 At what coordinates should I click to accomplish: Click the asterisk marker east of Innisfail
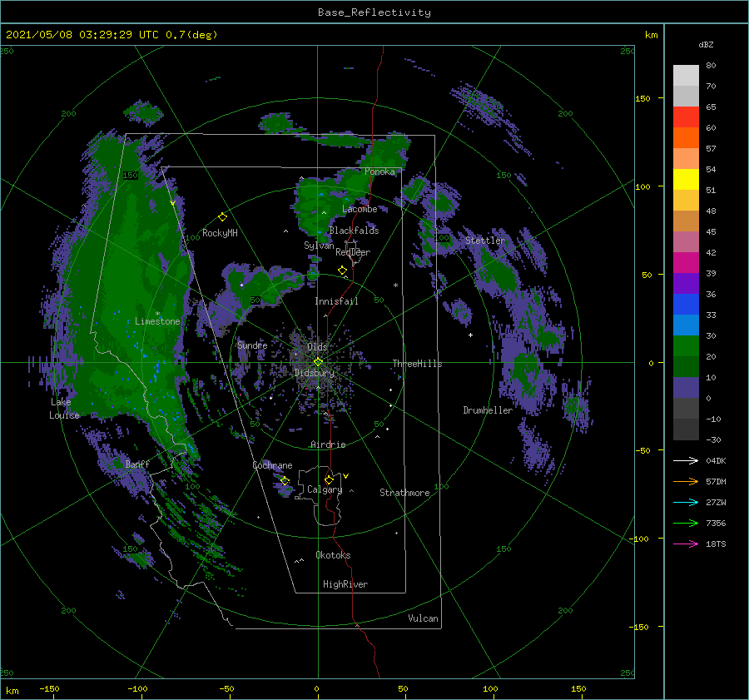395,285
